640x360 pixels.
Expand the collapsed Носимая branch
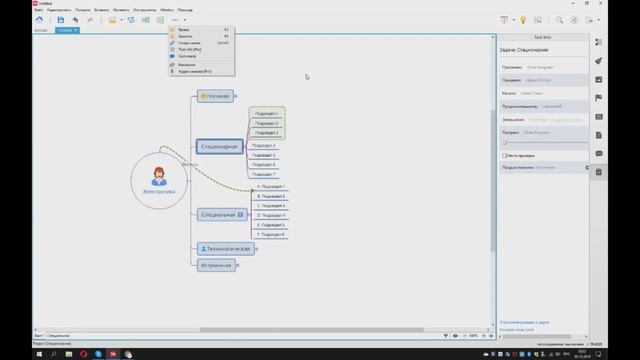click(236, 96)
